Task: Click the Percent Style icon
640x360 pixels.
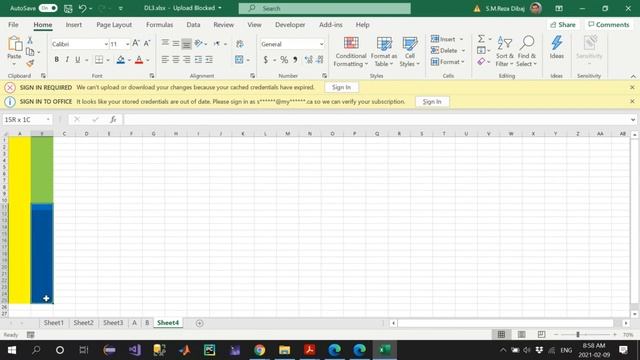Action: click(x=284, y=60)
